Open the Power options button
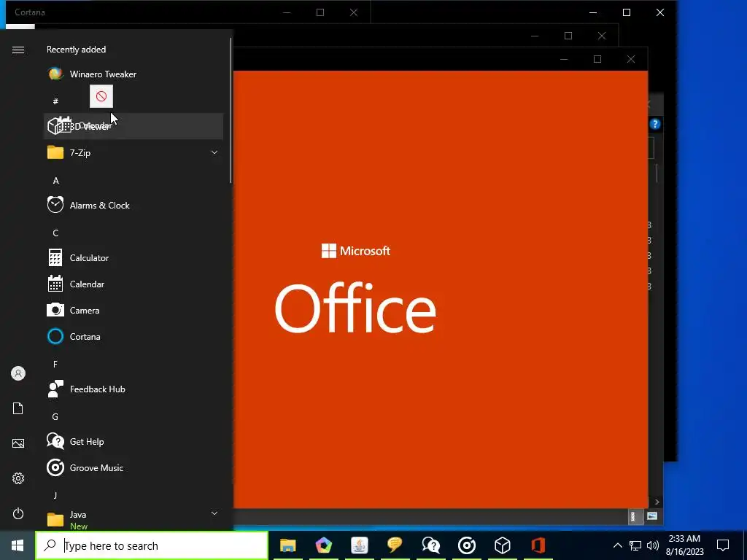747x560 pixels. 18,513
